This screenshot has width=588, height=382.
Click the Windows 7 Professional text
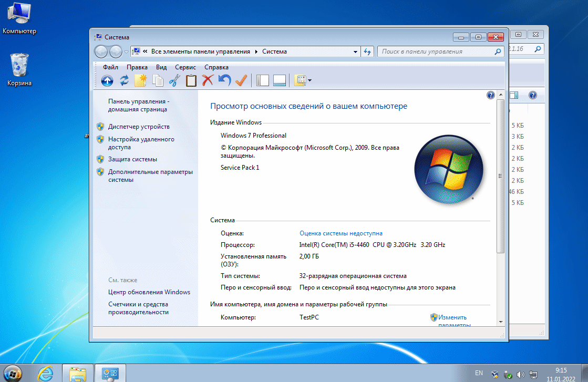(253, 136)
